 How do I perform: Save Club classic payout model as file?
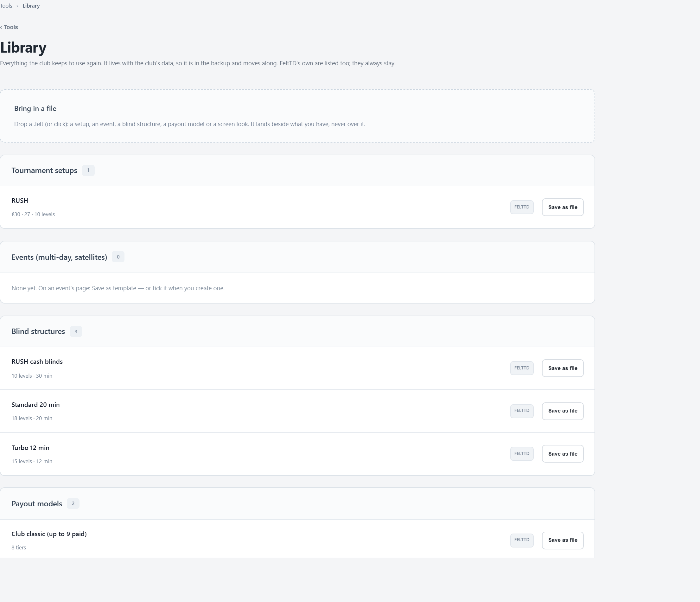click(x=563, y=540)
